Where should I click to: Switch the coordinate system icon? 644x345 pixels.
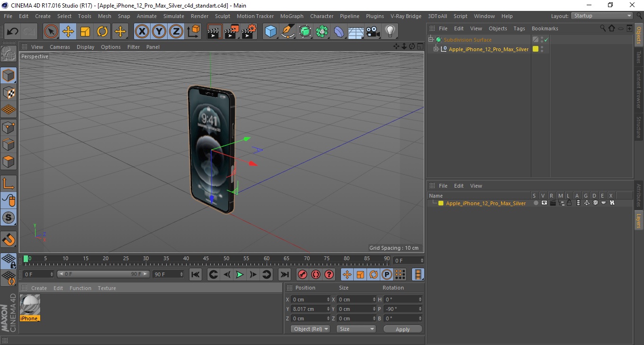193,32
